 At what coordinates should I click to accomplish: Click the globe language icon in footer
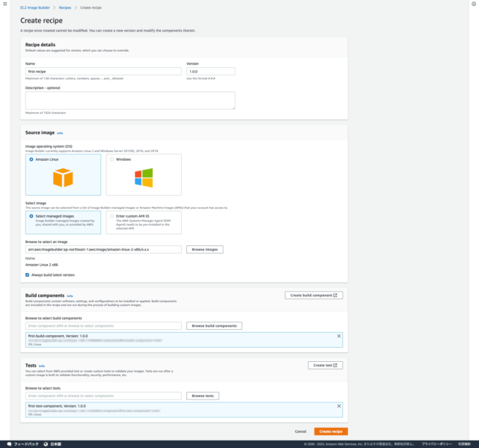pos(46,444)
